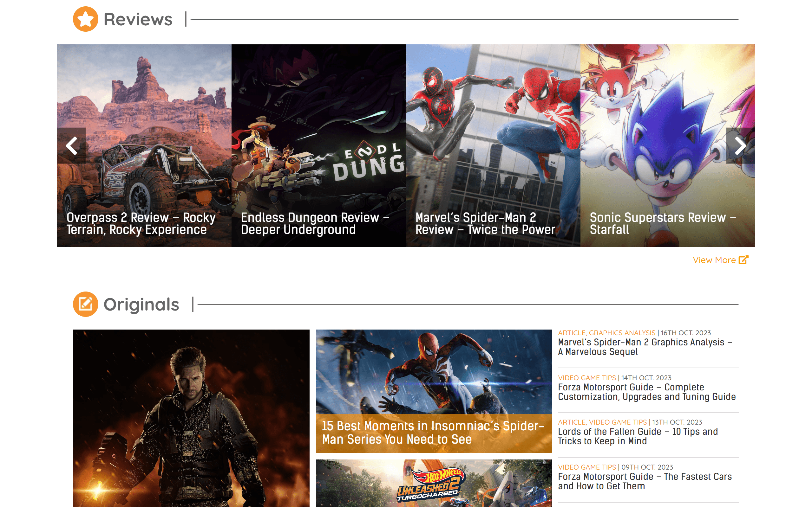Click the external-link icon next to View More

pyautogui.click(x=744, y=260)
